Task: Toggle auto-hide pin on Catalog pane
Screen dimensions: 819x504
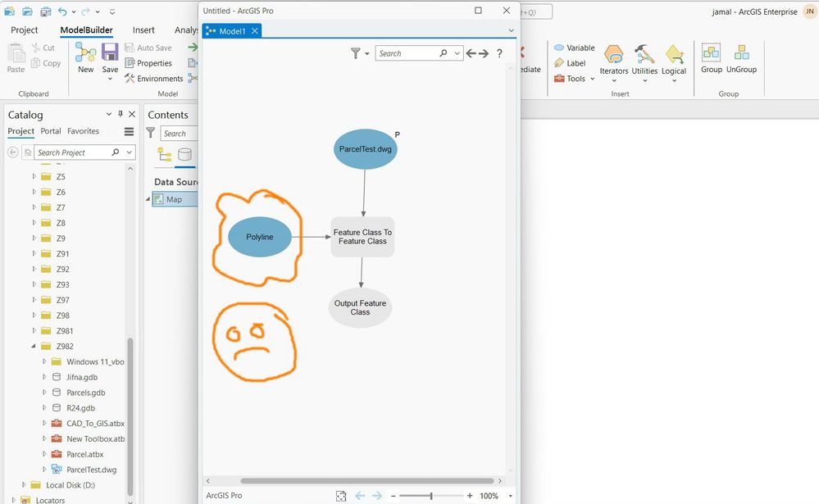Action: point(121,114)
